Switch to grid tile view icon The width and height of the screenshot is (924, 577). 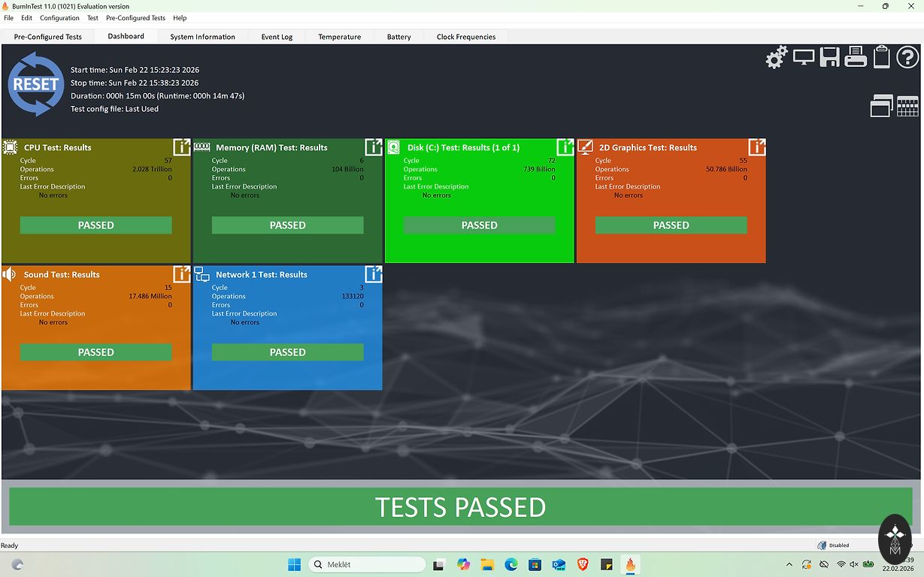[907, 106]
